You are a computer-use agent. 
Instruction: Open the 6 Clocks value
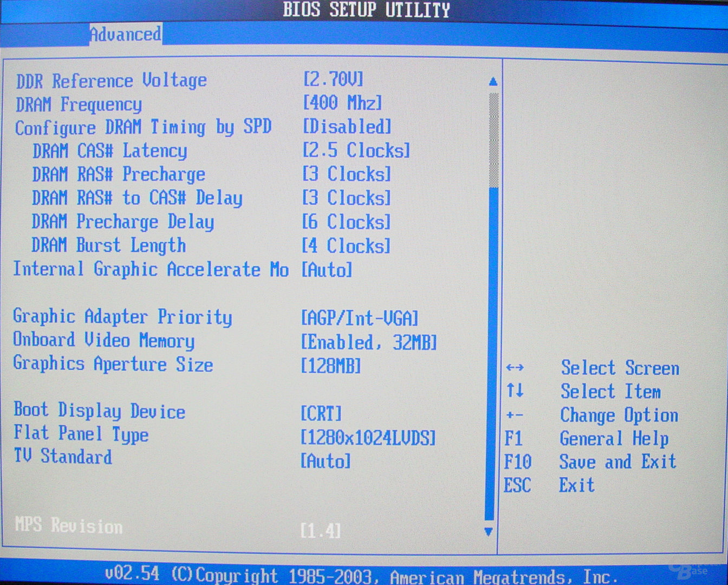[346, 222]
